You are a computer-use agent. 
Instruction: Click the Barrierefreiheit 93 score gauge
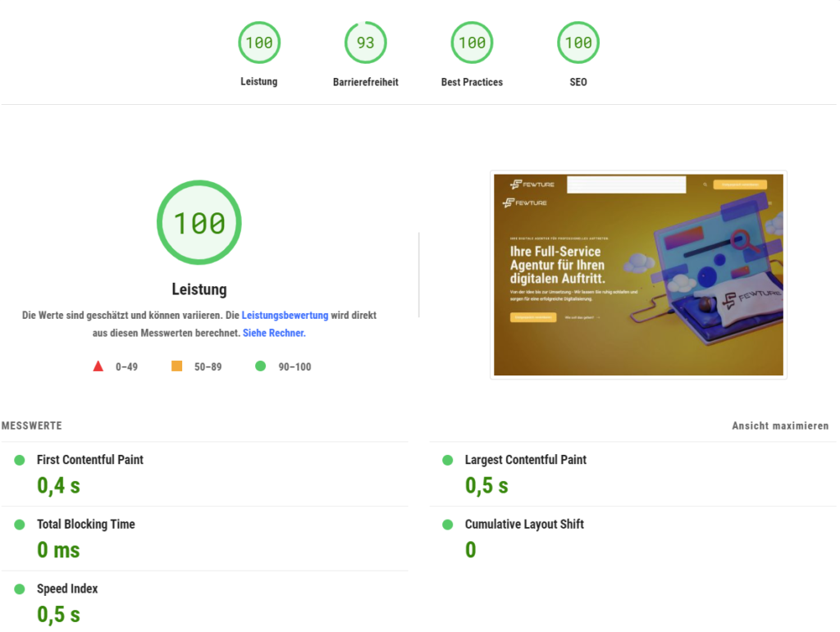[x=365, y=43]
